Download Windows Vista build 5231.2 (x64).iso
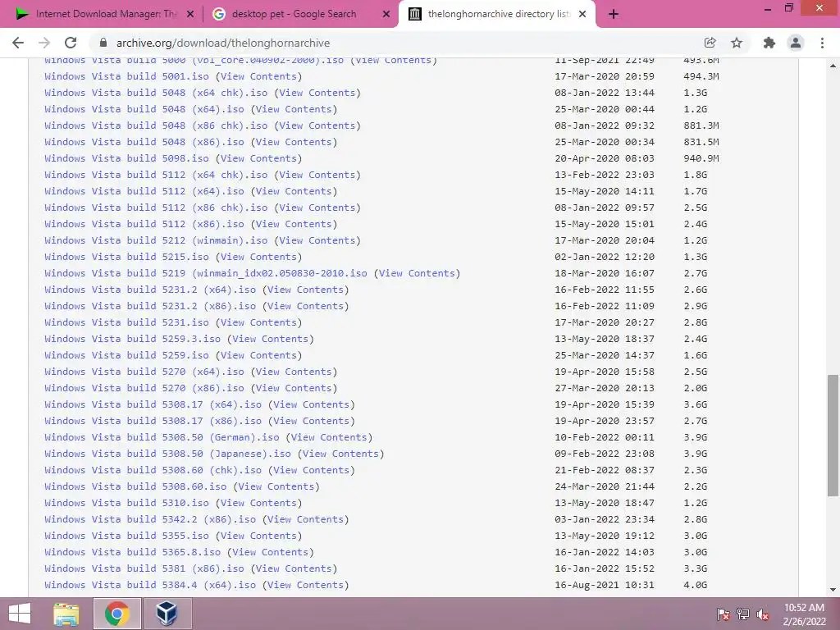 click(150, 290)
